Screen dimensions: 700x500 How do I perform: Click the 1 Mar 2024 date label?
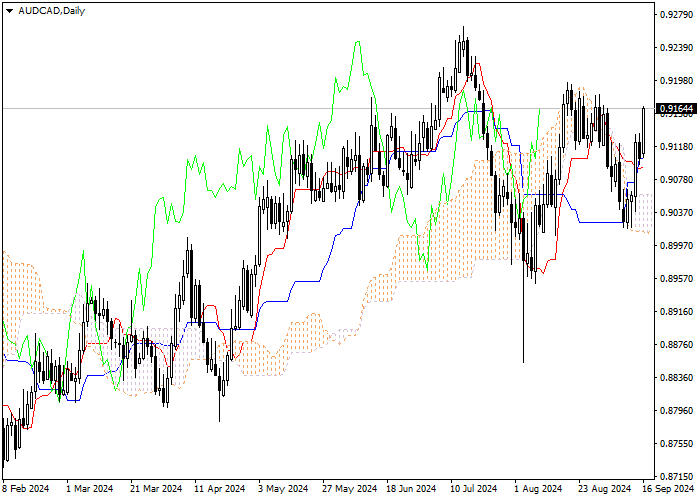[x=90, y=489]
